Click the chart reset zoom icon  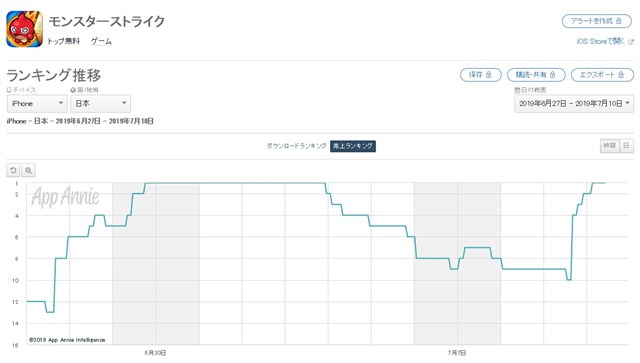pyautogui.click(x=13, y=170)
